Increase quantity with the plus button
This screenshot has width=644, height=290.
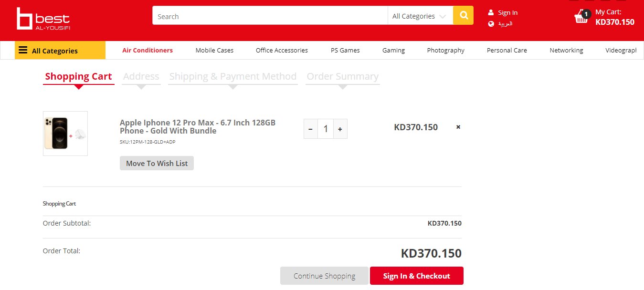tap(340, 129)
